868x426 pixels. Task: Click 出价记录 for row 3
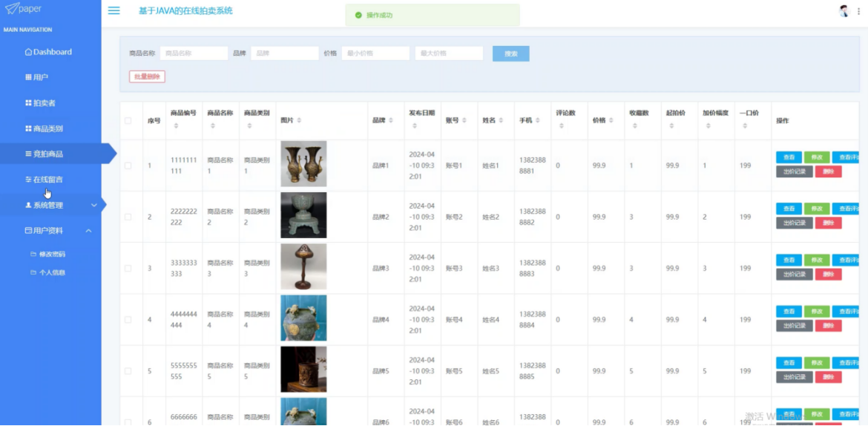point(795,274)
